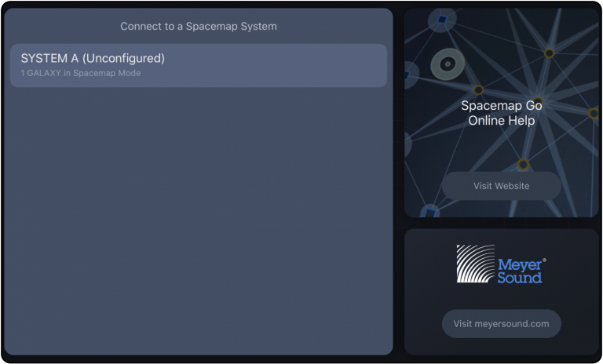This screenshot has height=364, width=603.
Task: Click the blue square node below Visit Website
Action: (x=429, y=212)
